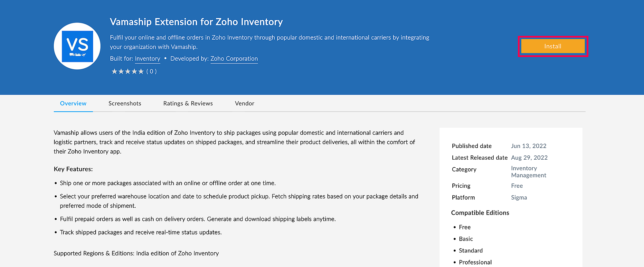Click the extension title heading

click(196, 22)
